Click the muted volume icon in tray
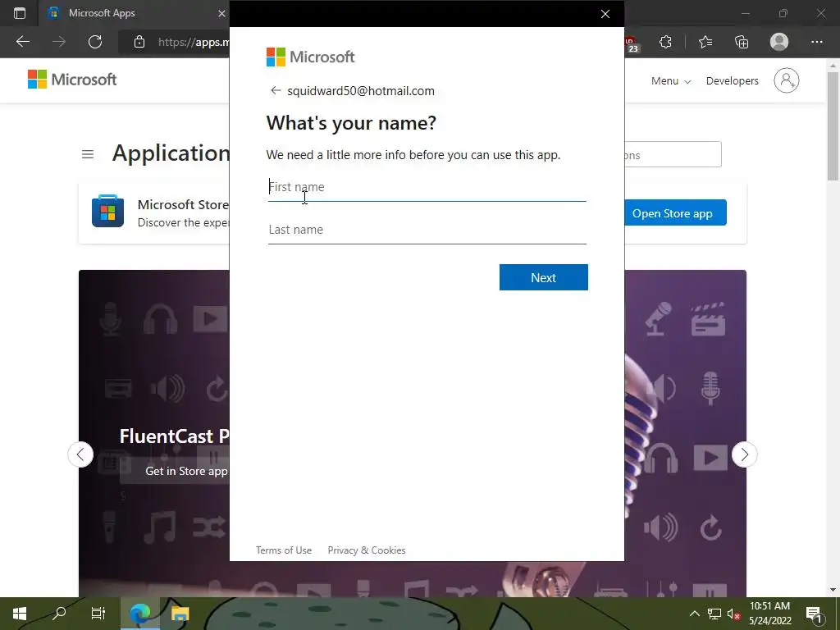 click(x=733, y=614)
